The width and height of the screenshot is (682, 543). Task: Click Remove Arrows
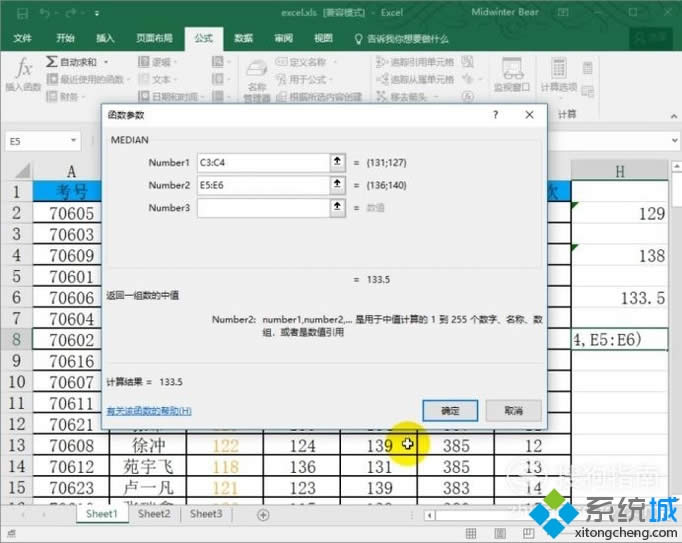click(x=407, y=96)
